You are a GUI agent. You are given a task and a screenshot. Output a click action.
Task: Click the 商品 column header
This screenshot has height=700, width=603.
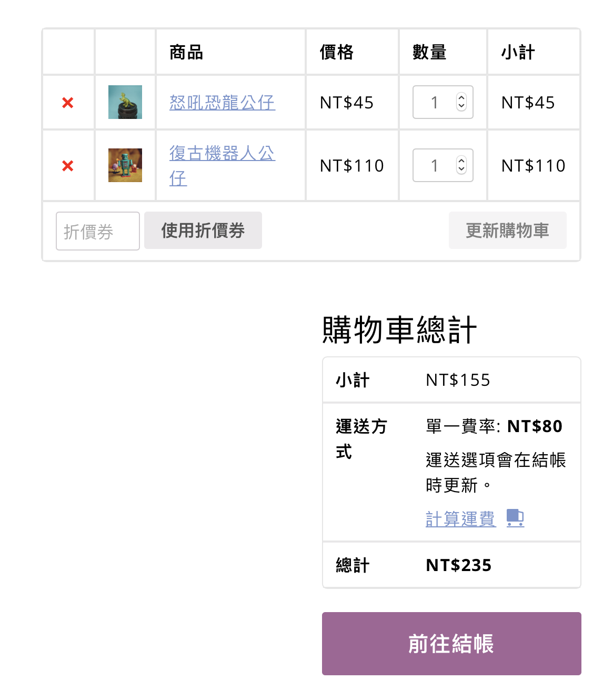pyautogui.click(x=186, y=53)
